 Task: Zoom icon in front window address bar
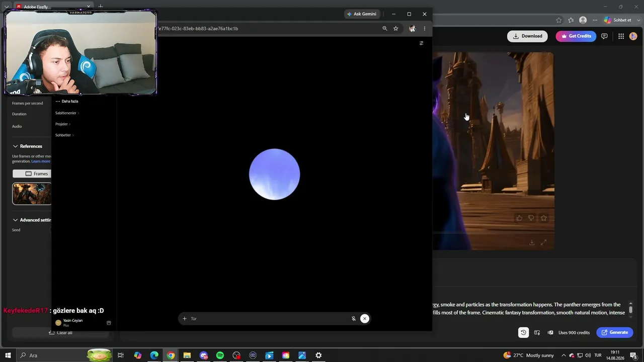coord(385,29)
